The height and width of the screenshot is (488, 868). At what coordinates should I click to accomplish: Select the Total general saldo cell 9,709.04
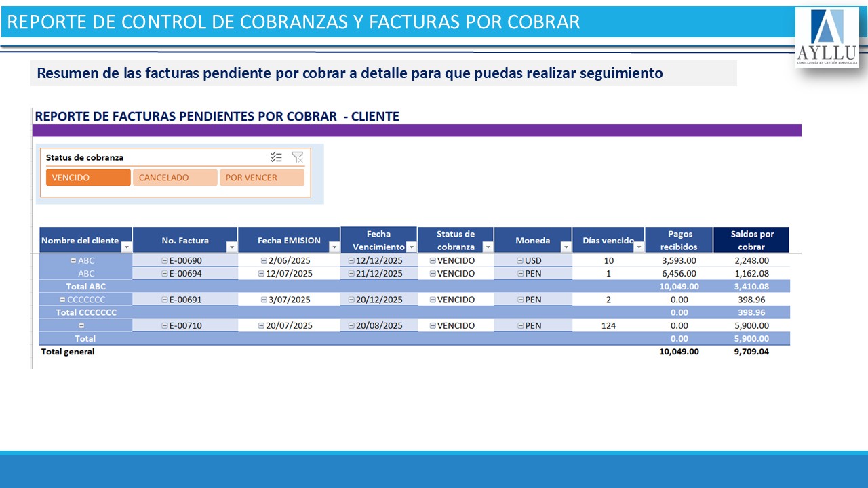(x=751, y=352)
